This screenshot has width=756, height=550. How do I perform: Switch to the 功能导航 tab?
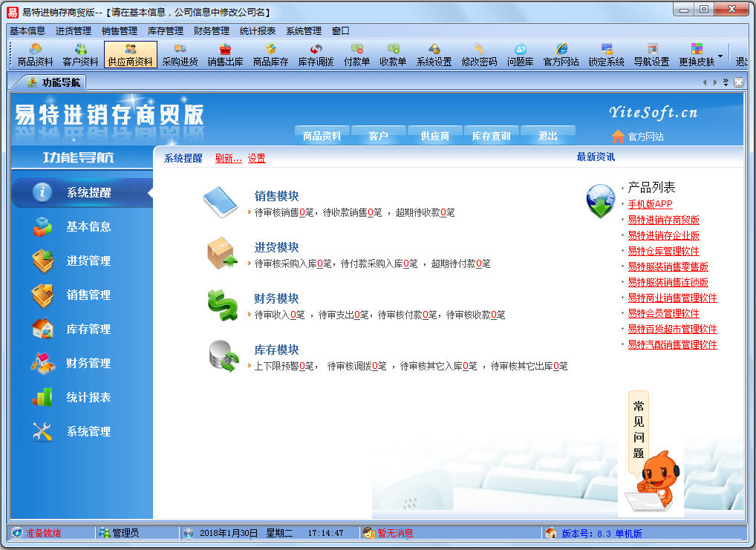54,82
